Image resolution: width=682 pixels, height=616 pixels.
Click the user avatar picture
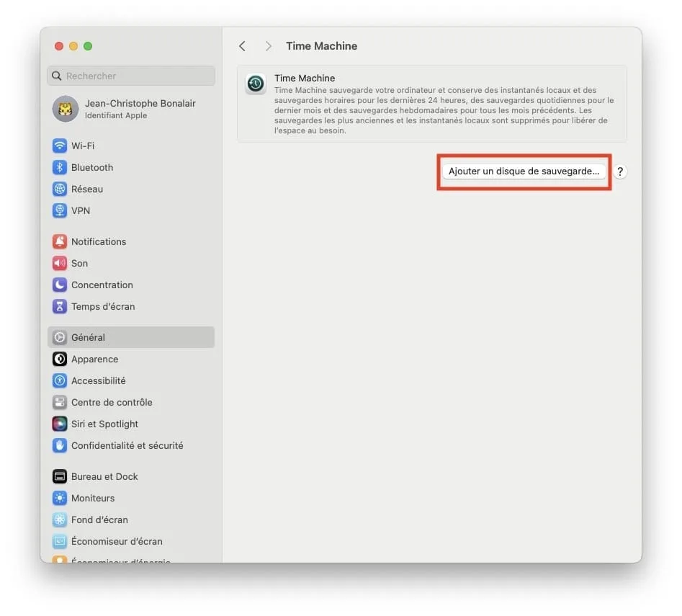66,109
